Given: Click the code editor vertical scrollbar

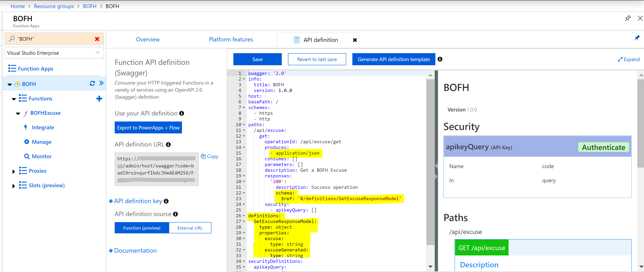Looking at the screenshot, I should [x=430, y=162].
